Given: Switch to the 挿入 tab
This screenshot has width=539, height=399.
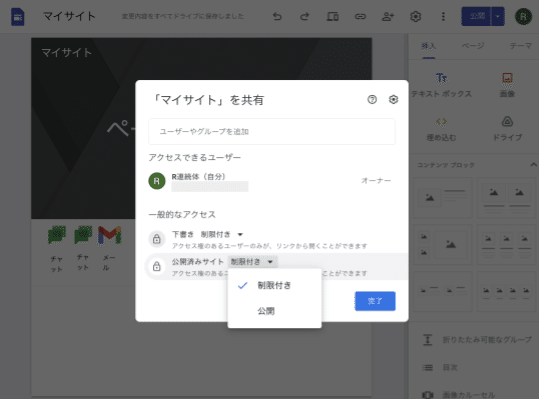Looking at the screenshot, I should click(x=429, y=46).
